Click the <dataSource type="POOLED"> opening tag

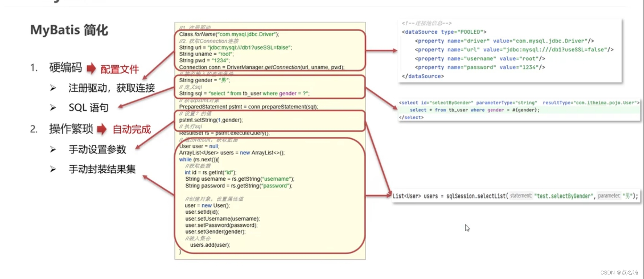click(x=444, y=32)
